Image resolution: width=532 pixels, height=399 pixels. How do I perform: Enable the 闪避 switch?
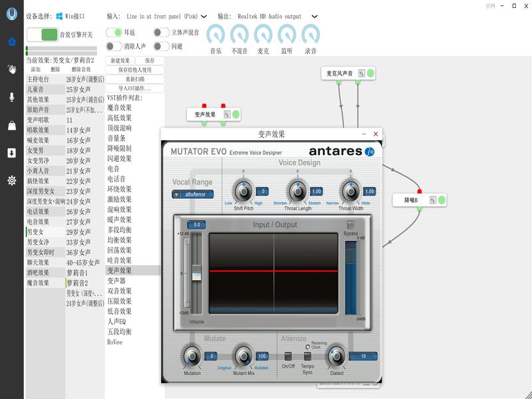click(161, 46)
